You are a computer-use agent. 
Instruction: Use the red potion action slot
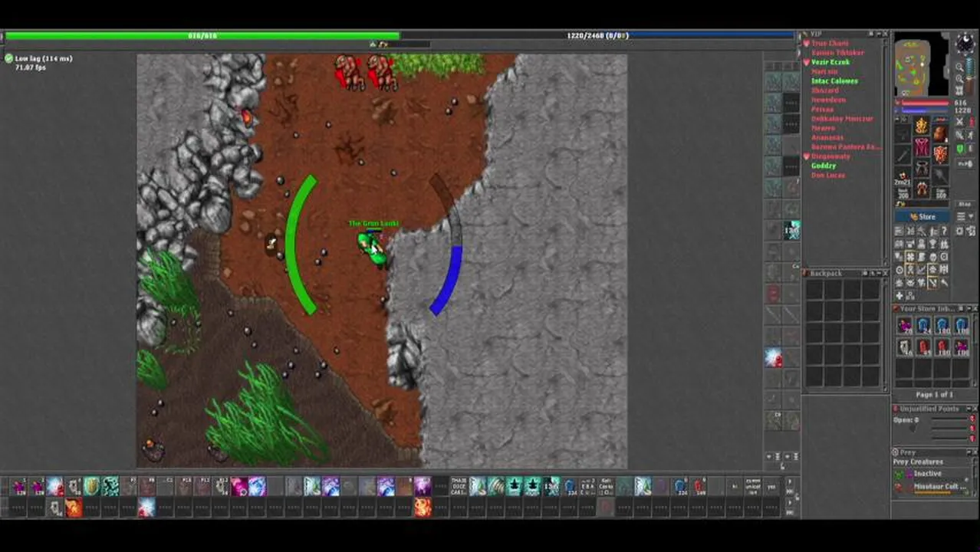[x=698, y=487]
